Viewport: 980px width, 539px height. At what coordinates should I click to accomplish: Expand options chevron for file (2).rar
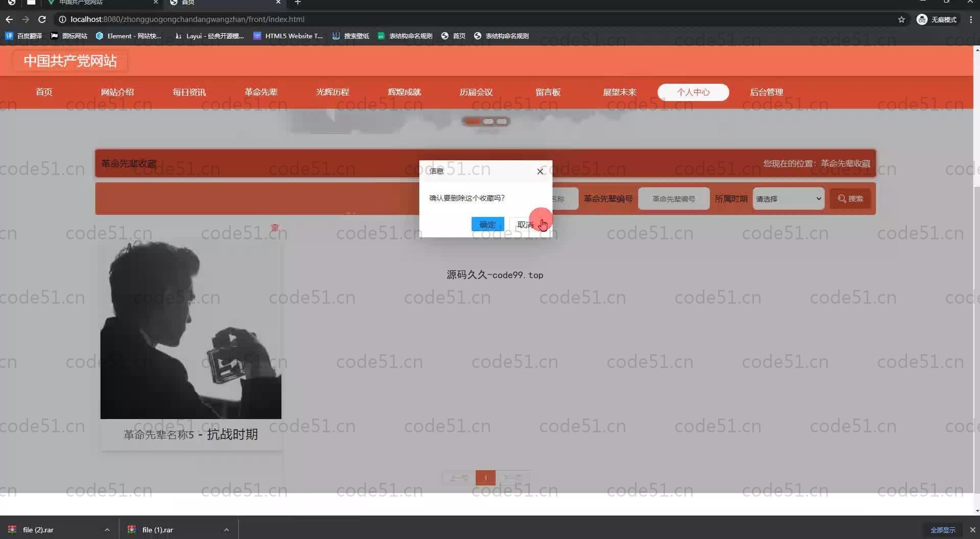pyautogui.click(x=107, y=530)
